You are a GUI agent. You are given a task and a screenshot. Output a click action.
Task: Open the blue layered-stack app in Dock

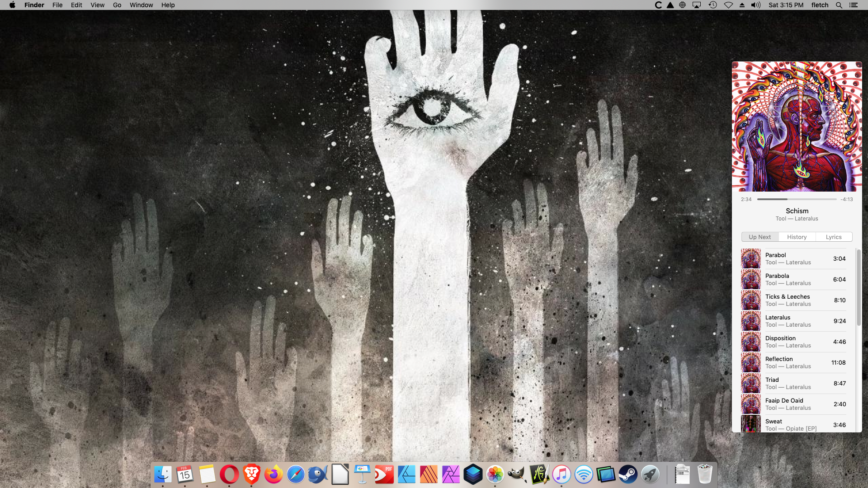click(473, 474)
